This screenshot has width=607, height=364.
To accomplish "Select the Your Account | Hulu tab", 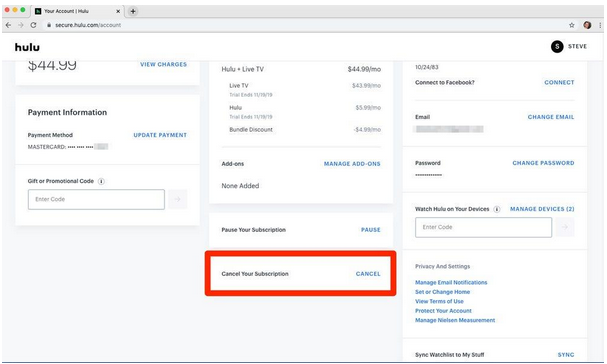I will pyautogui.click(x=77, y=11).
